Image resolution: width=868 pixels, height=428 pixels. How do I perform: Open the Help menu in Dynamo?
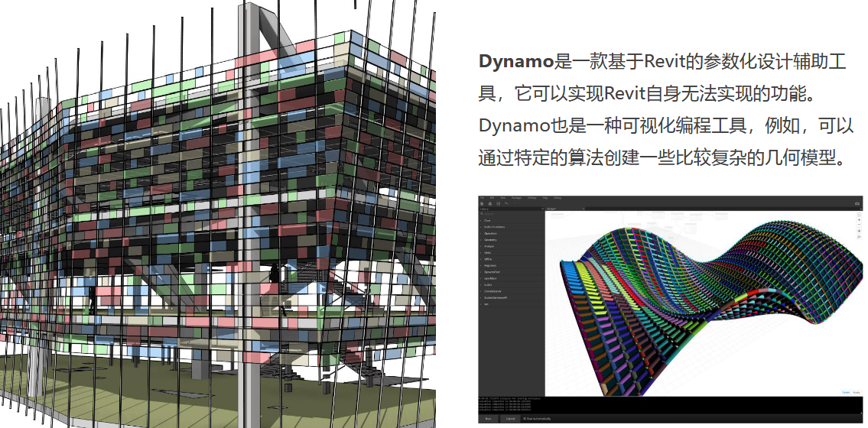coord(545,197)
